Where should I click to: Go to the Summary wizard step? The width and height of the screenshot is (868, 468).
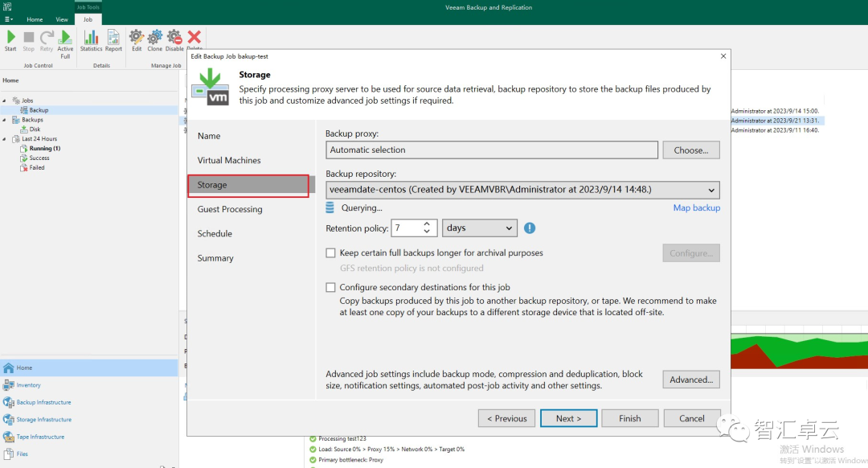click(x=215, y=257)
